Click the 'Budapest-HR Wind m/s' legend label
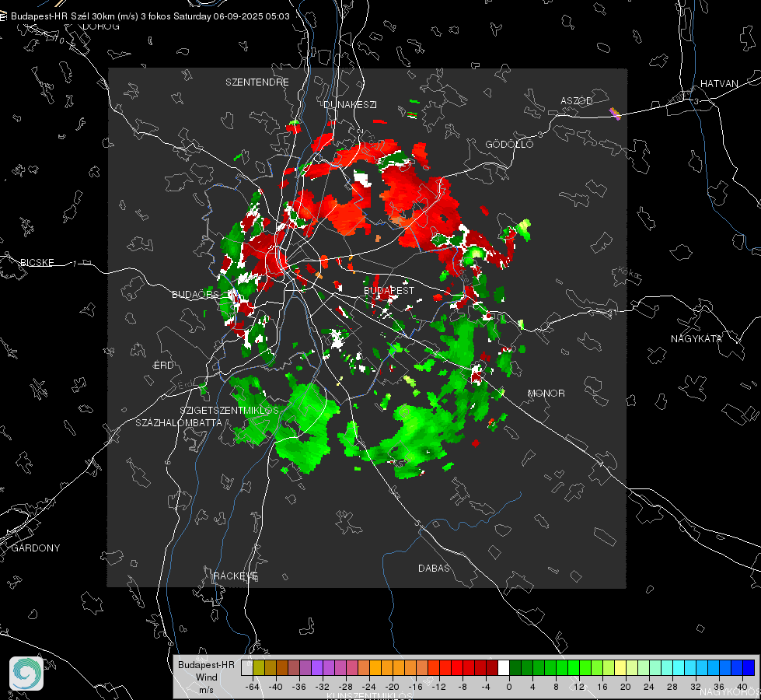This screenshot has width=761, height=700. pyautogui.click(x=206, y=677)
